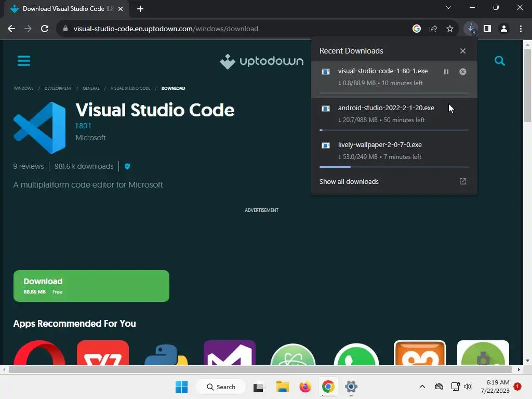This screenshot has width=532, height=399.
Task: Pause the visual-studio-code-1-80-1.exe download
Action: (x=446, y=72)
